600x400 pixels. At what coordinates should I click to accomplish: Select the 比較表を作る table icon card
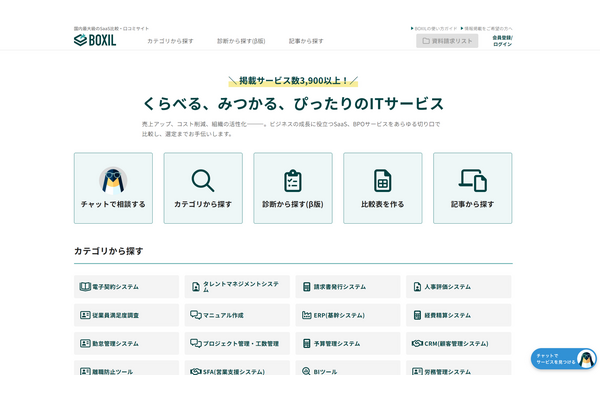(x=382, y=188)
